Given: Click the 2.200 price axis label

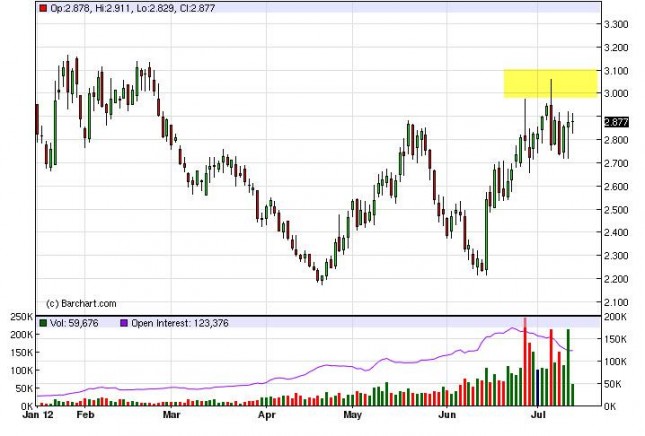Looking at the screenshot, I should [x=616, y=279].
